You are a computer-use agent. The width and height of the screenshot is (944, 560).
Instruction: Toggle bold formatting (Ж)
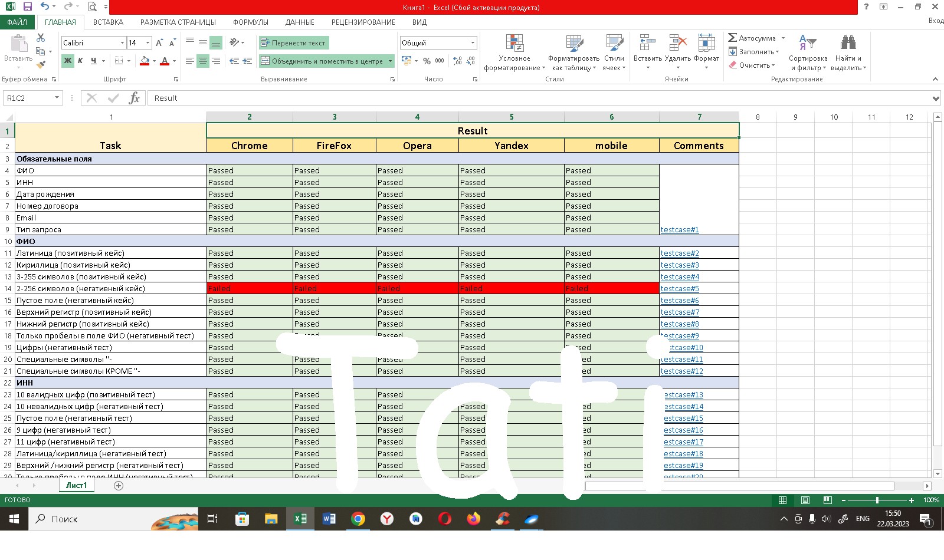point(68,61)
